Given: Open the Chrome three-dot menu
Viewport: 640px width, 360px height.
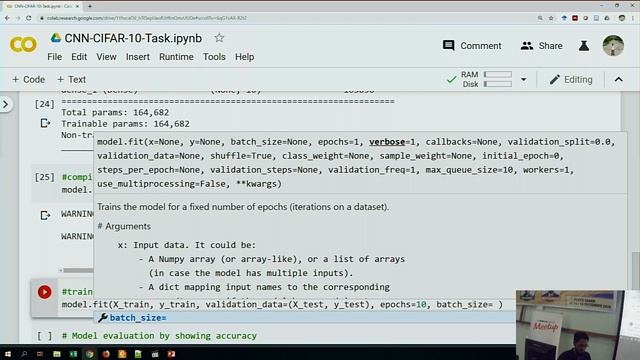Looking at the screenshot, I should tap(633, 18).
